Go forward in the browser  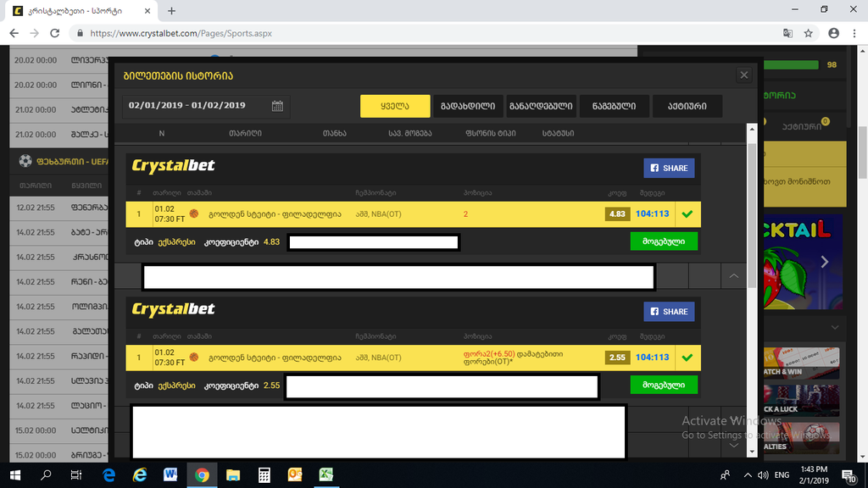[x=34, y=33]
